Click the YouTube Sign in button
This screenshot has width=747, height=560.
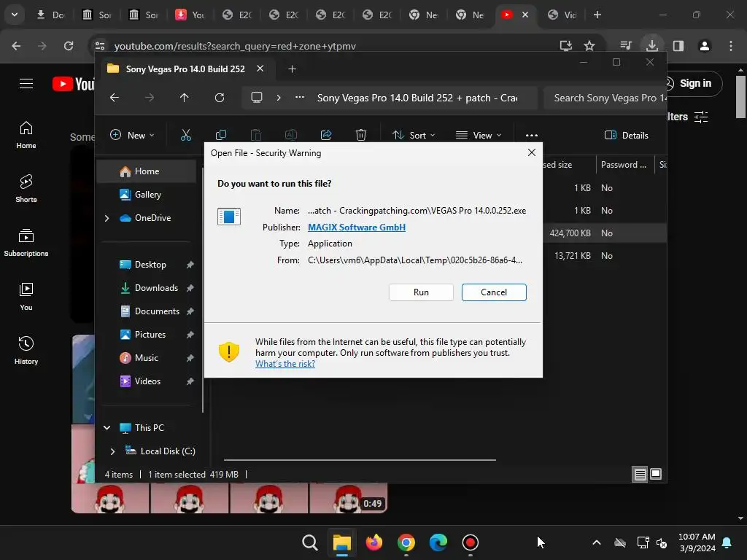click(x=694, y=83)
